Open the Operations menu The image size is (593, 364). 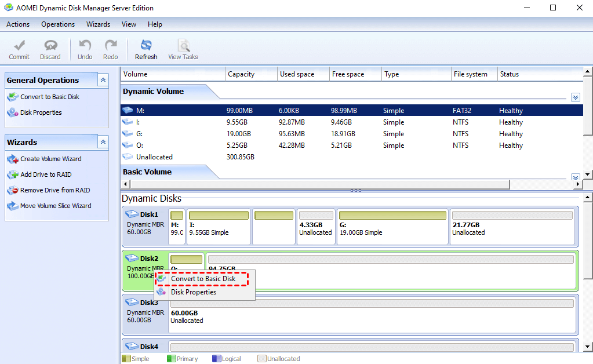coord(58,24)
